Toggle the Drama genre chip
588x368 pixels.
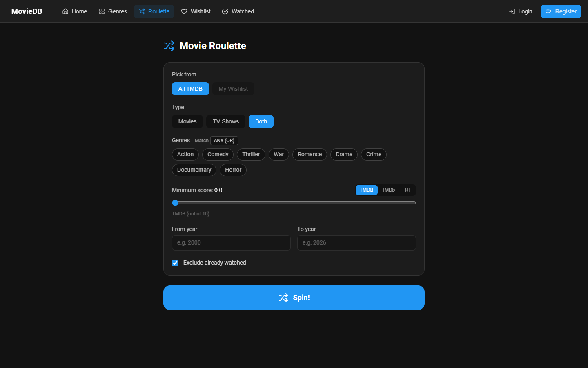344,155
